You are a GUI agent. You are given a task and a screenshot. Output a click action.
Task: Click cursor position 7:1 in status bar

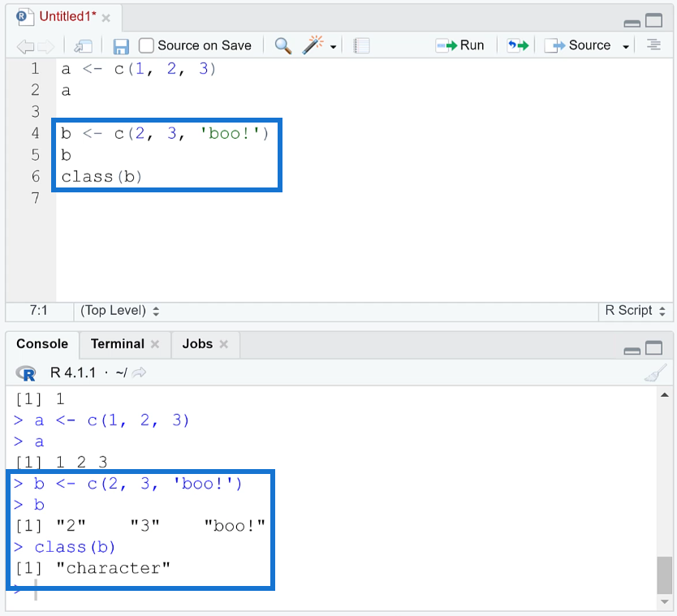click(x=38, y=310)
